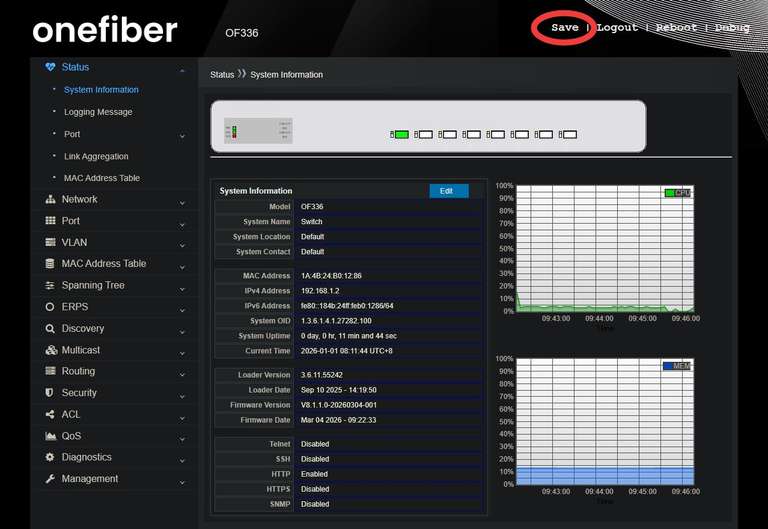Click firmware version V8.1.1.0-20260304-001
This screenshot has height=529, width=768.
(x=338, y=405)
